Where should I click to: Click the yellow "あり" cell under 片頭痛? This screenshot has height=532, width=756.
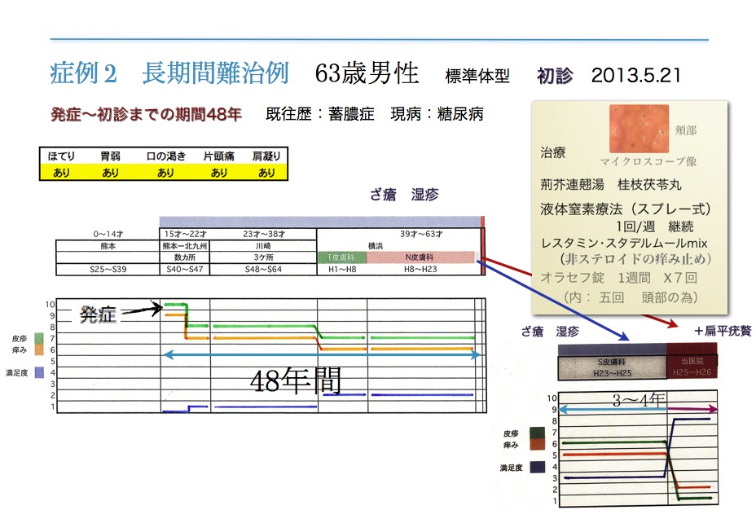point(218,172)
